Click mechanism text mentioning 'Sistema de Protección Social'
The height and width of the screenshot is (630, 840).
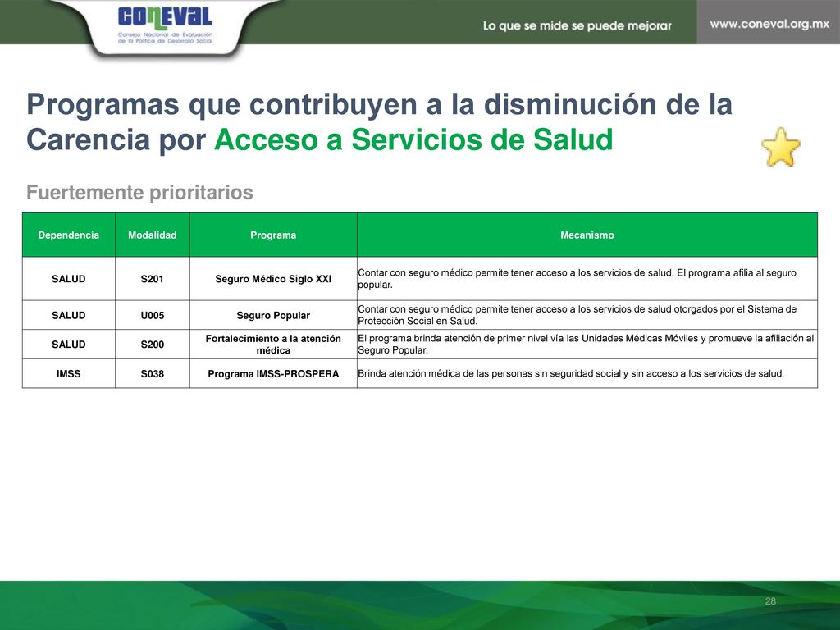tap(577, 315)
